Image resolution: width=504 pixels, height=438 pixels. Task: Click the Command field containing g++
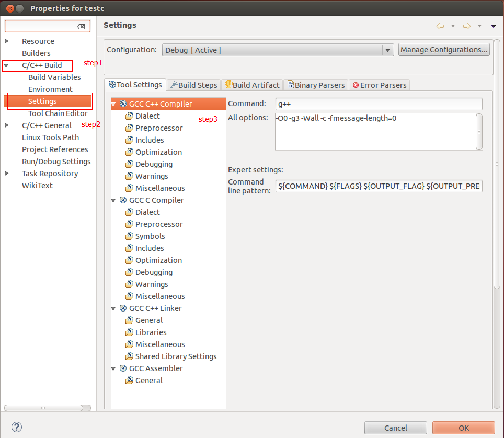[x=379, y=104]
